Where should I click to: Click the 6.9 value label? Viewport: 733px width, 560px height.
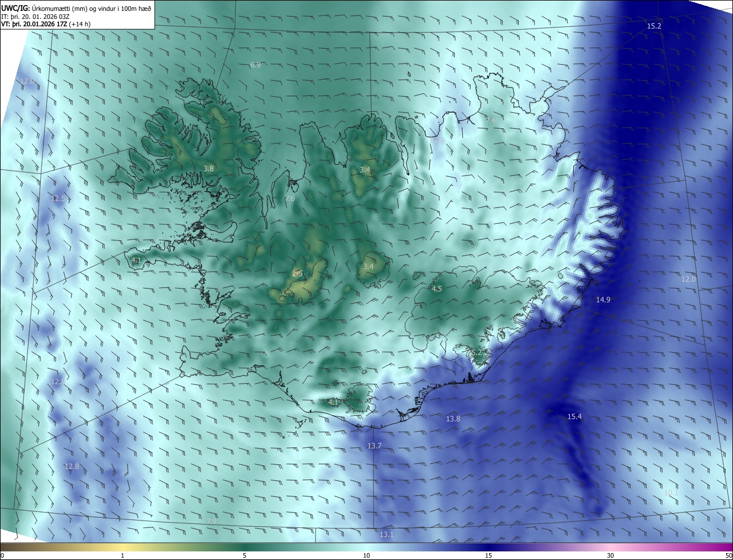(x=255, y=65)
